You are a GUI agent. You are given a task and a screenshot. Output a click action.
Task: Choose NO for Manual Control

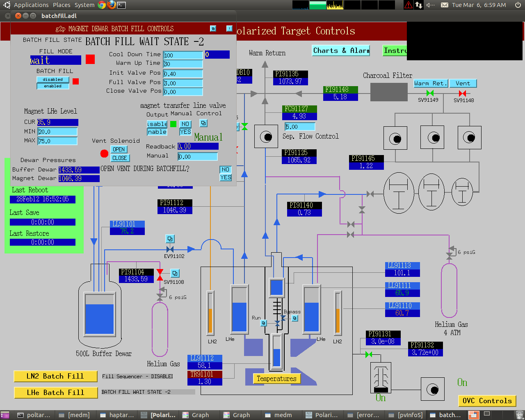pos(185,124)
